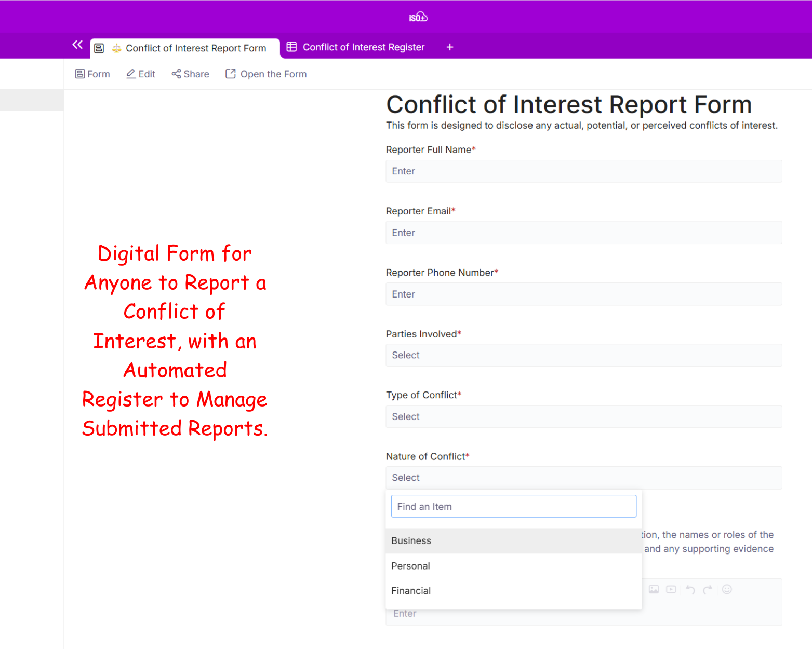This screenshot has width=812, height=649.
Task: Insert image using the picture icon
Action: pyautogui.click(x=654, y=589)
